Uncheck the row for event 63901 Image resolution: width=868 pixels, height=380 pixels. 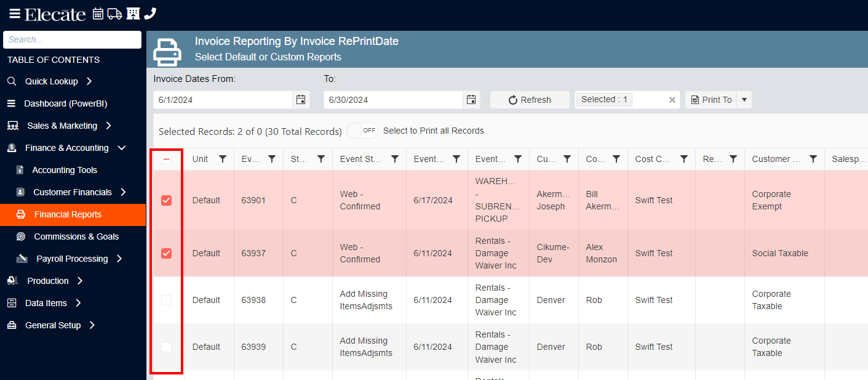166,200
